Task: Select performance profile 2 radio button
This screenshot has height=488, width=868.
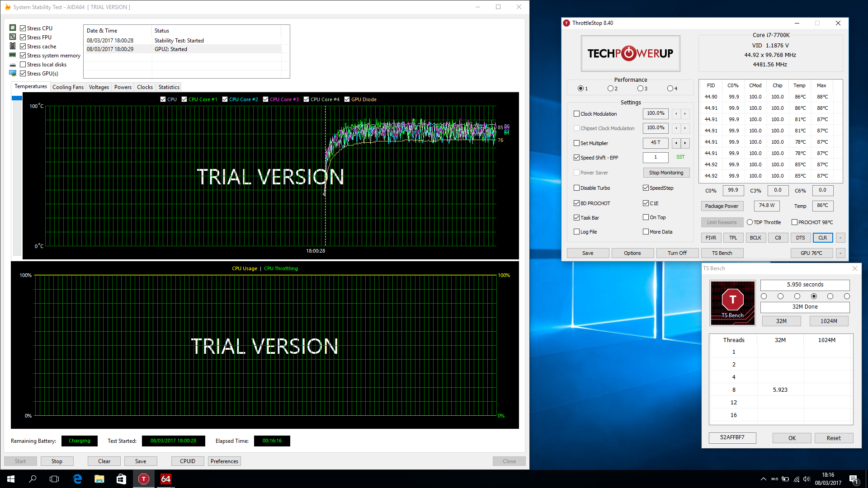Action: 610,89
